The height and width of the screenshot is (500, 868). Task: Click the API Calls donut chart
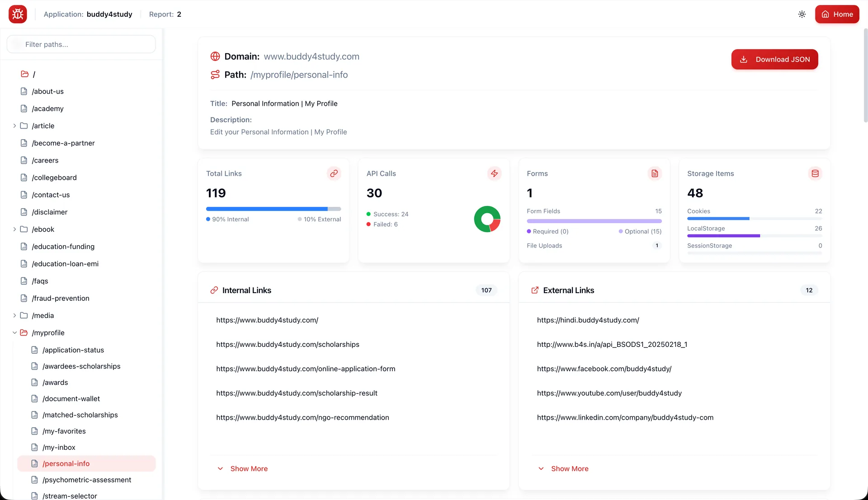coord(487,219)
